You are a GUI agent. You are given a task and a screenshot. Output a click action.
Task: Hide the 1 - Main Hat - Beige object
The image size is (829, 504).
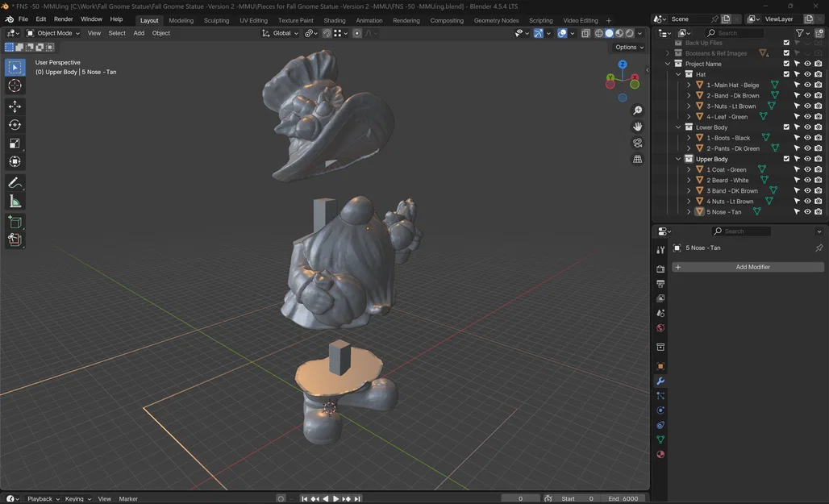(807, 85)
